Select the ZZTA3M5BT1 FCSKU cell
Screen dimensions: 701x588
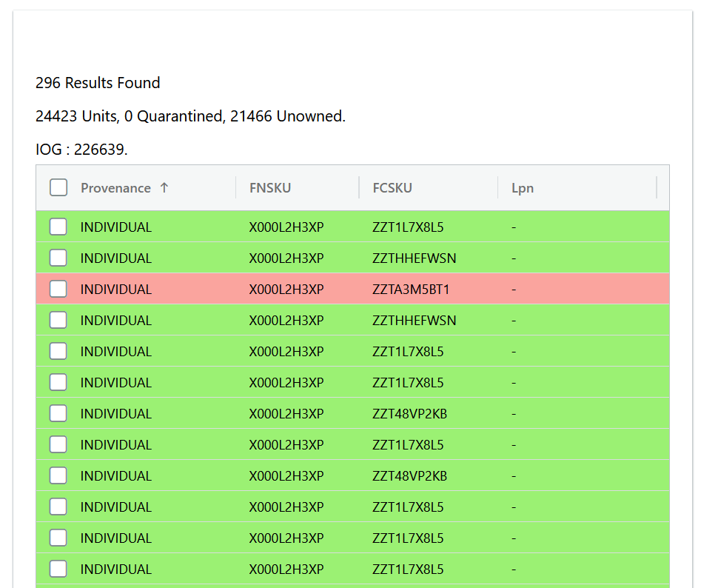pyautogui.click(x=411, y=290)
